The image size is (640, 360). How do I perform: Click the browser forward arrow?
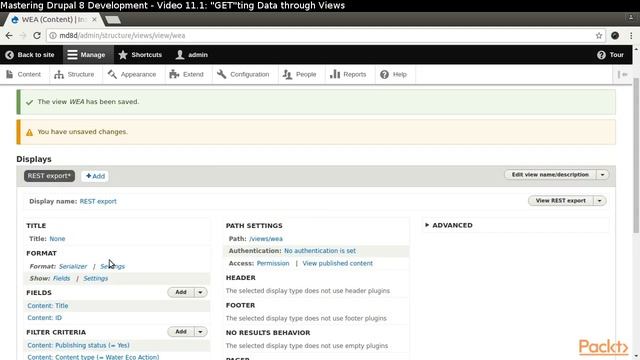(x=23, y=36)
